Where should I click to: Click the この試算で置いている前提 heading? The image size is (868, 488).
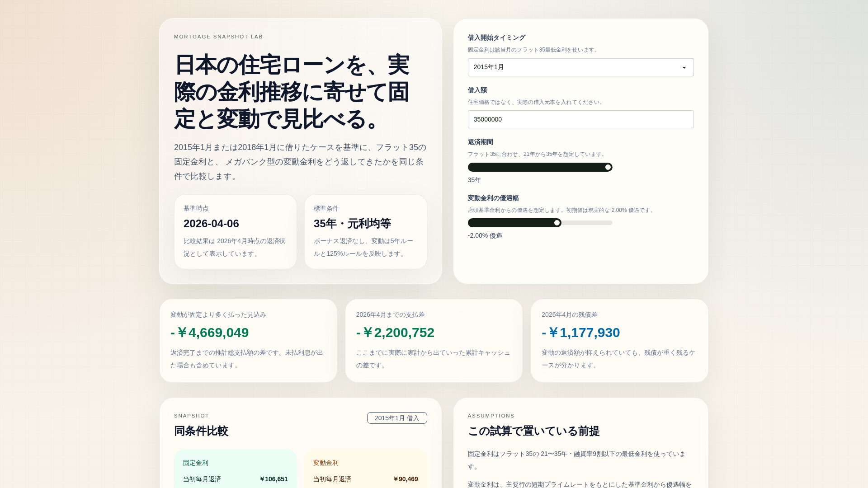point(533,431)
